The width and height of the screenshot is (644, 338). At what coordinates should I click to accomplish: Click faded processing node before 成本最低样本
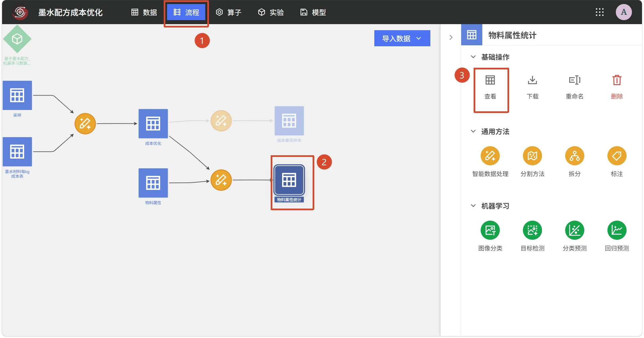221,121
